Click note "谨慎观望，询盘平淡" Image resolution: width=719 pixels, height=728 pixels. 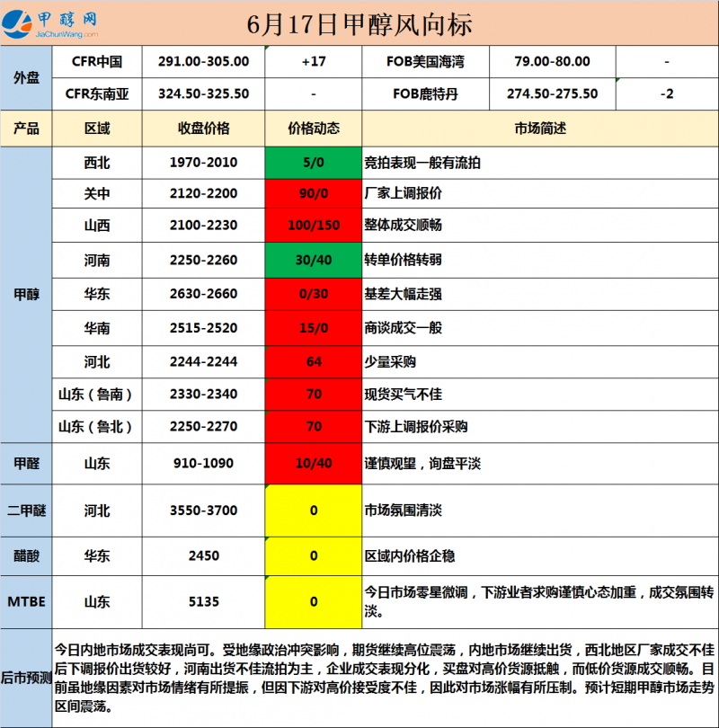tap(422, 464)
